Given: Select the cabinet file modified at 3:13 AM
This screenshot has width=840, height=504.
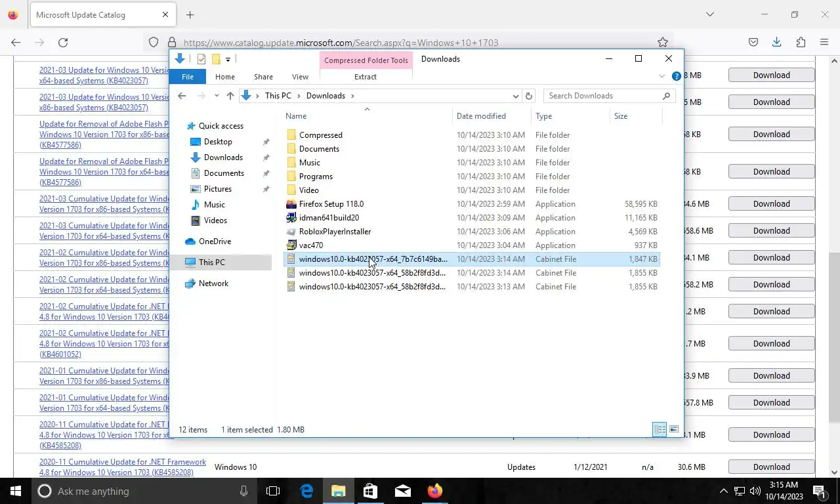Looking at the screenshot, I should tap(472, 287).
